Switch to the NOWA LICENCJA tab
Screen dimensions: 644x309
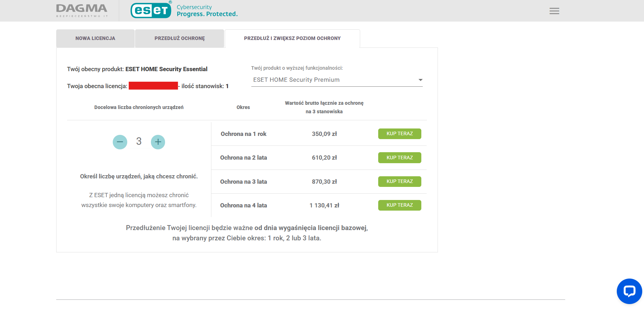[x=95, y=38]
